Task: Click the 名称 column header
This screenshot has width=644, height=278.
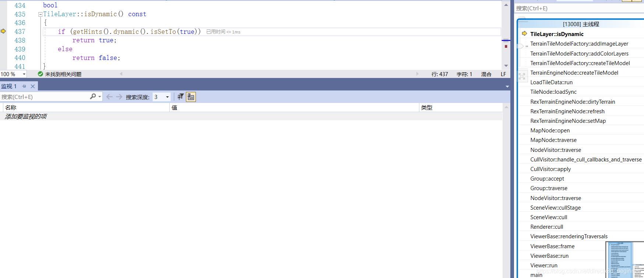Action: (86, 107)
